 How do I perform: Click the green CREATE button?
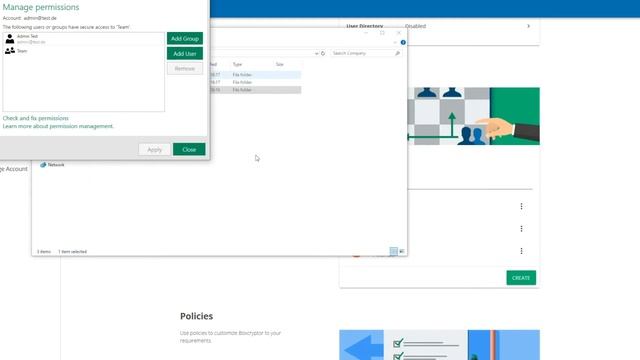(x=521, y=278)
